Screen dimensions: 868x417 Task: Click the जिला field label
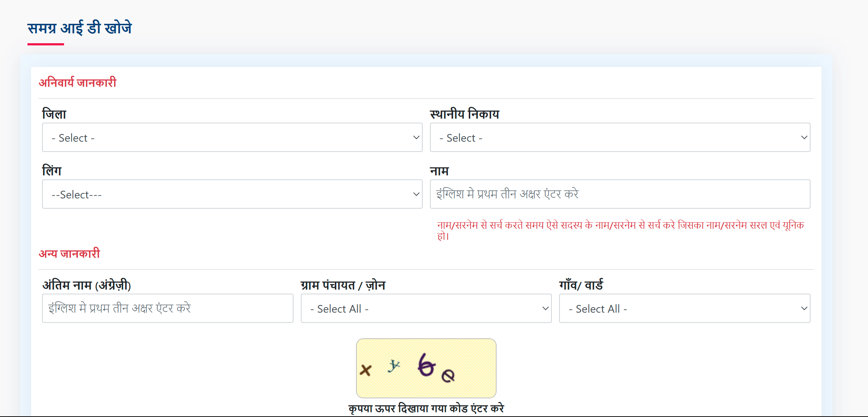click(54, 113)
